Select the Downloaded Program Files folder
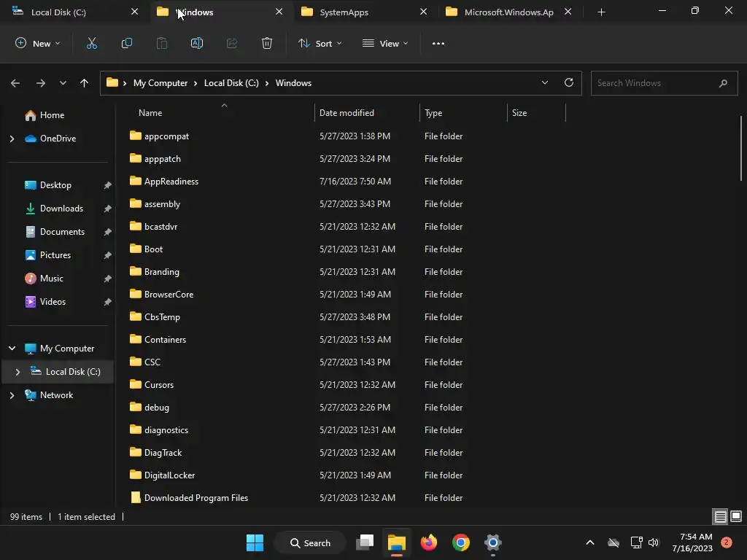This screenshot has height=560, width=747. (196, 497)
